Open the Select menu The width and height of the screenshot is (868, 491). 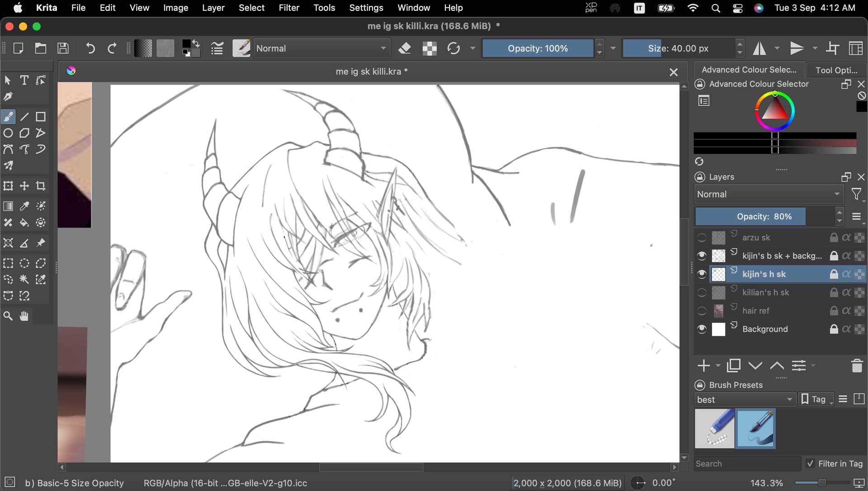[x=251, y=8]
